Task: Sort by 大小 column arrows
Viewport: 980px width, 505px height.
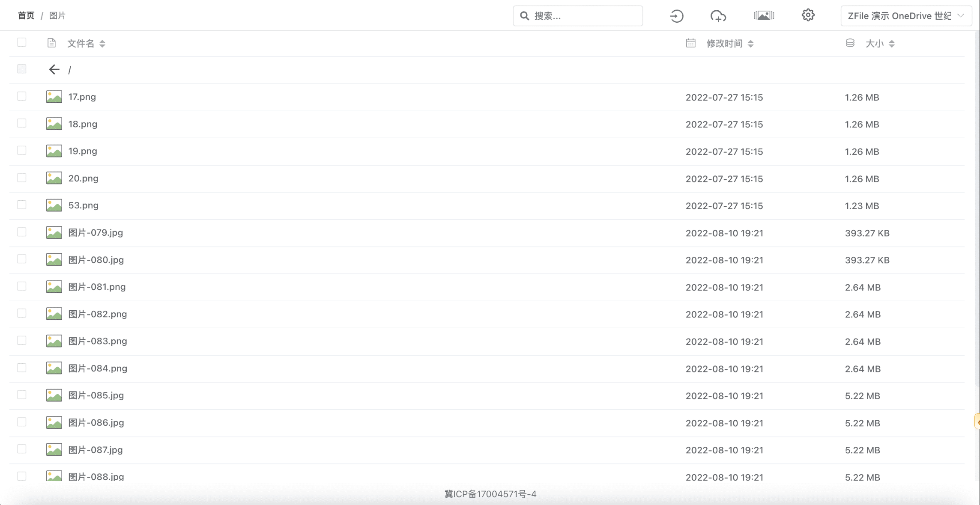Action: [892, 44]
